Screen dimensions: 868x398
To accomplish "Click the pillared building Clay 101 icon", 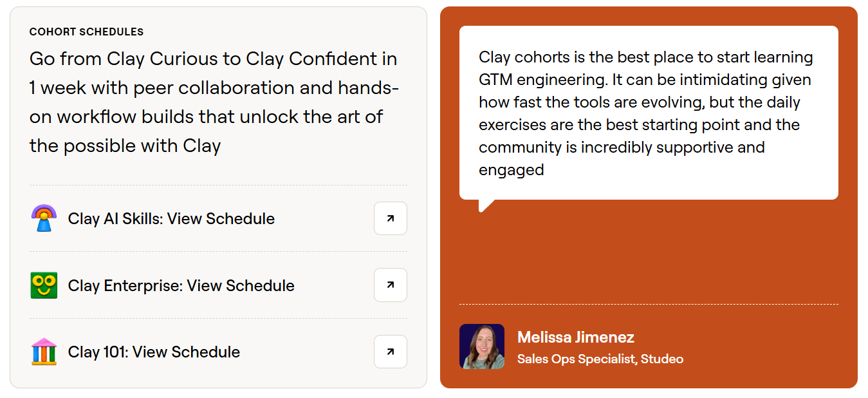I will click(44, 352).
